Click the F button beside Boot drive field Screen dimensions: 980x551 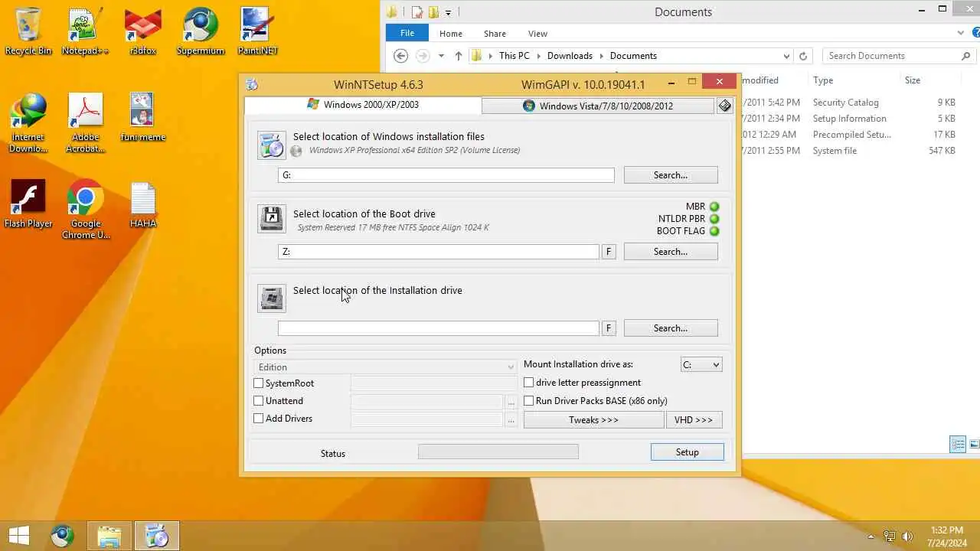tap(609, 252)
